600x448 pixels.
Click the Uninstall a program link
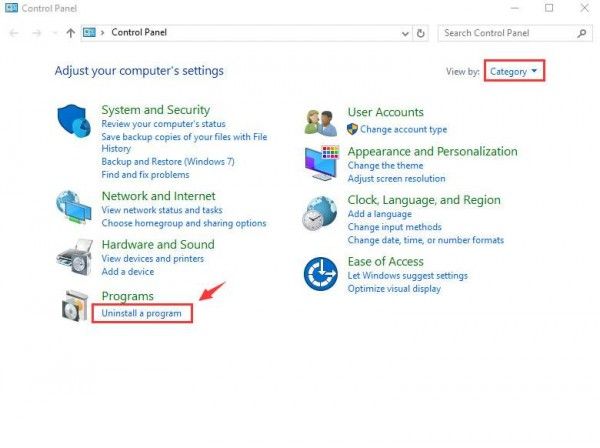tap(141, 314)
